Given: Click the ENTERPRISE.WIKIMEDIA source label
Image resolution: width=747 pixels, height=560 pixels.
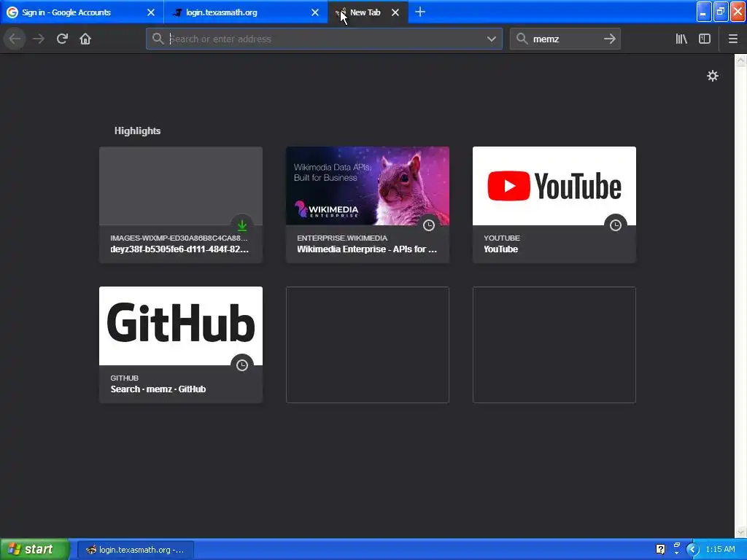Looking at the screenshot, I should 342,238.
